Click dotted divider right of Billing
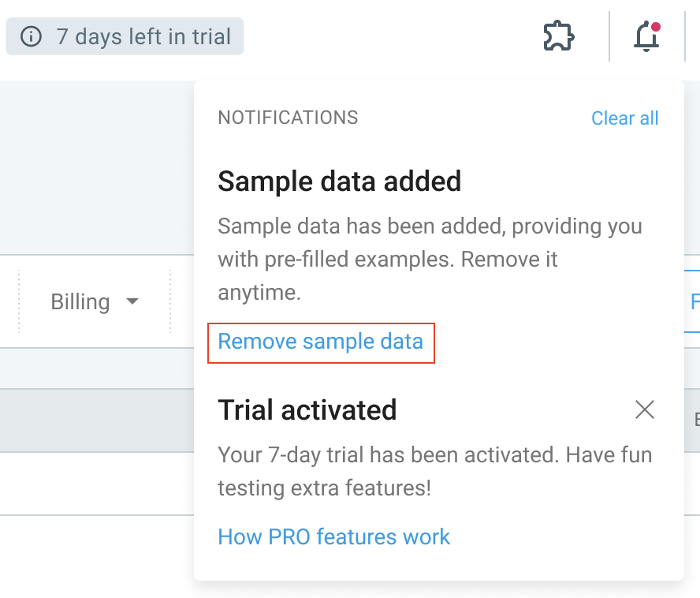The height and width of the screenshot is (598, 700). 170,301
